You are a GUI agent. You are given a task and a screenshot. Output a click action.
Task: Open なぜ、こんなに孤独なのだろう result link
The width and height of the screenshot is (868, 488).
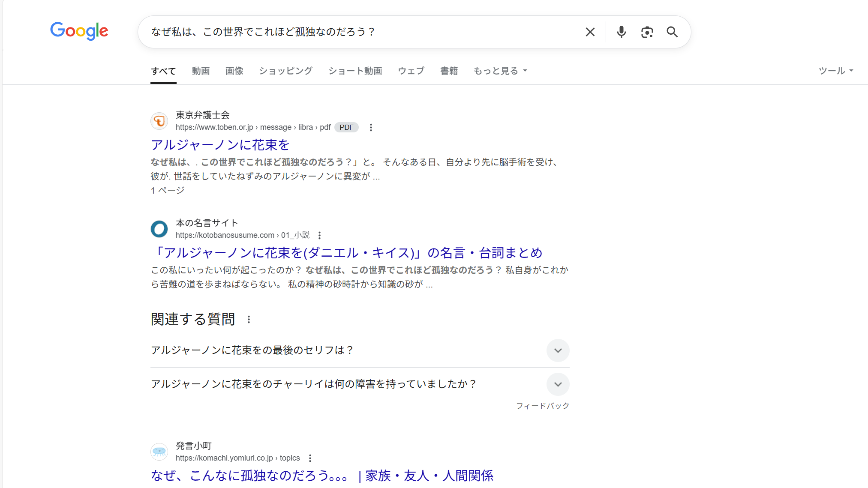[322, 476]
